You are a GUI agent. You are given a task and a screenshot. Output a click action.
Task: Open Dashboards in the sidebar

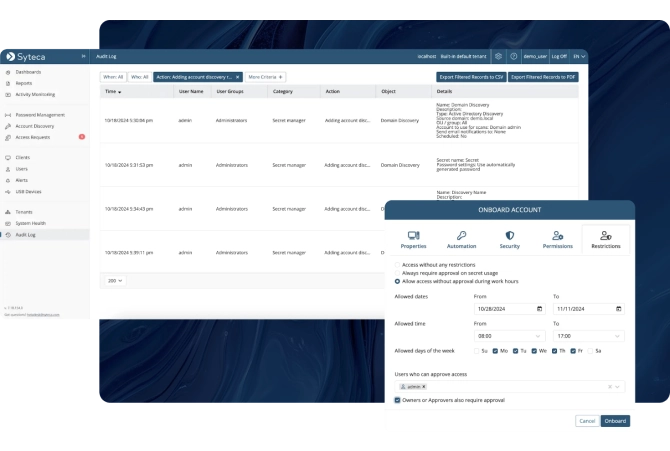click(x=28, y=72)
